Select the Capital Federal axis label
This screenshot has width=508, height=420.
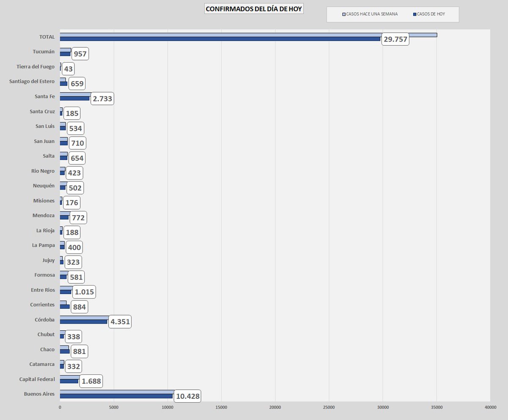(x=37, y=379)
